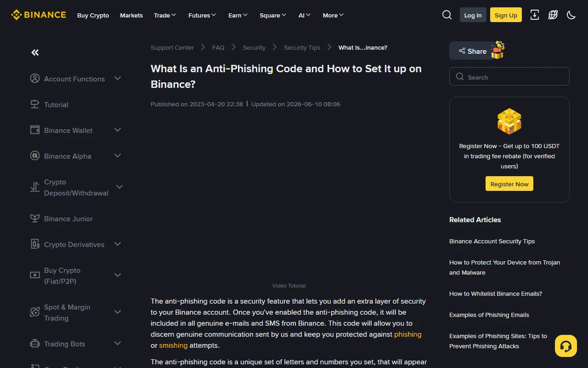Open Examples of Phishing Sites article
This screenshot has height=368, width=588.
(498, 341)
